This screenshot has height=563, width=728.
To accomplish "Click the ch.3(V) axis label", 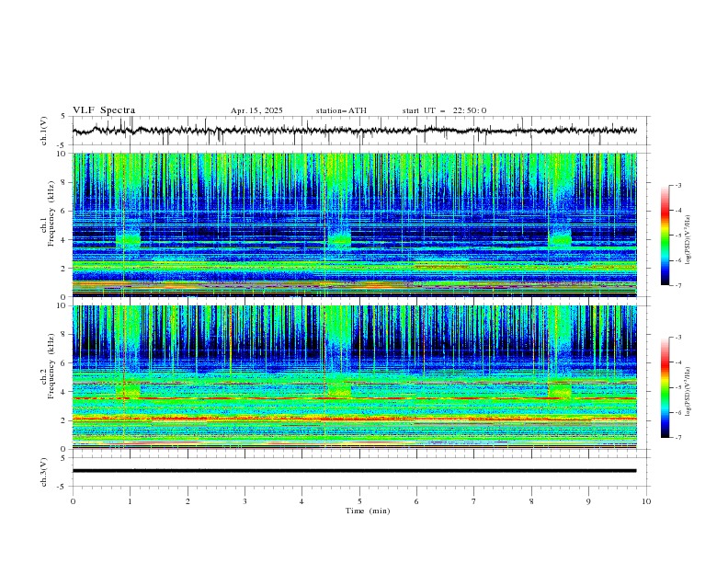I will pos(44,472).
